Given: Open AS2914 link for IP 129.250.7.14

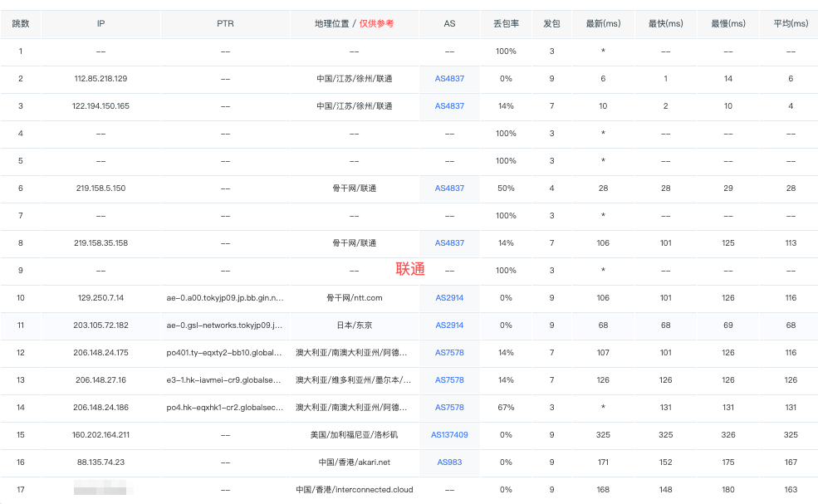Looking at the screenshot, I should tap(449, 298).
